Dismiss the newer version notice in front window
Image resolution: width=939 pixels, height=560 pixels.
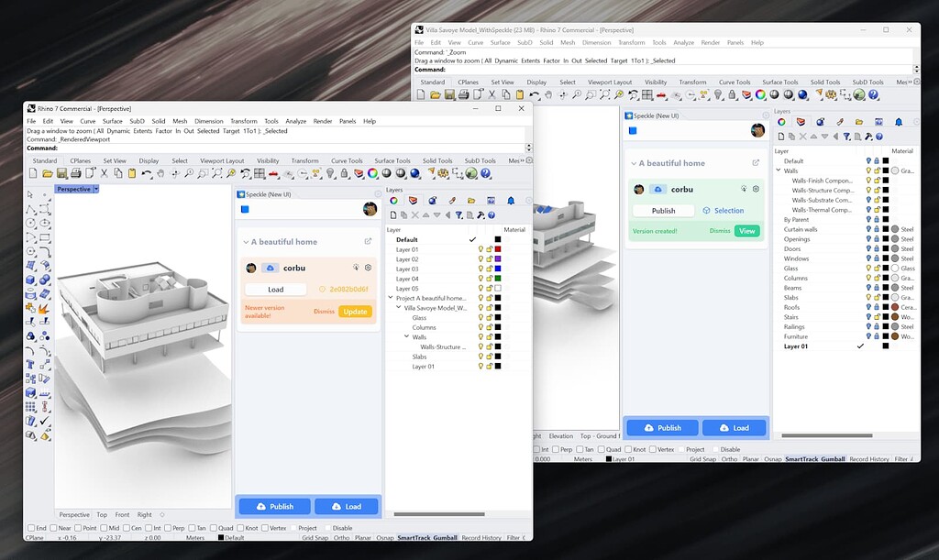coord(324,311)
